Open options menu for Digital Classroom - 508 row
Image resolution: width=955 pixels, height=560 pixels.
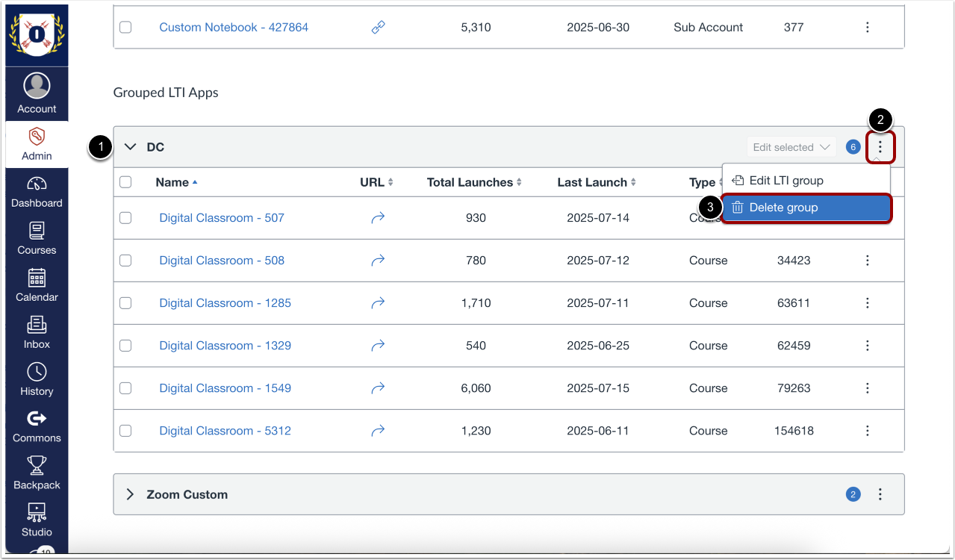[867, 261]
